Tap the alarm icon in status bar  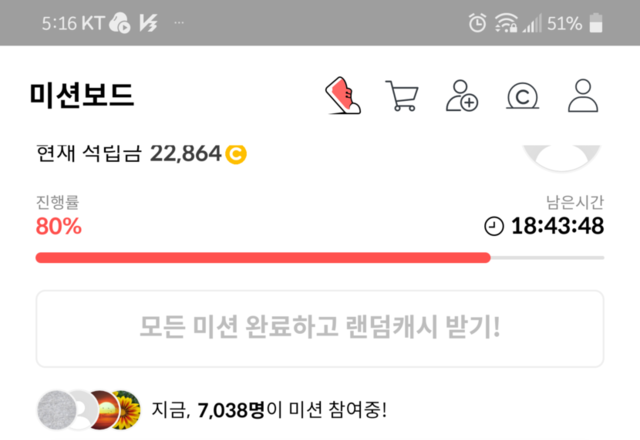pyautogui.click(x=477, y=23)
